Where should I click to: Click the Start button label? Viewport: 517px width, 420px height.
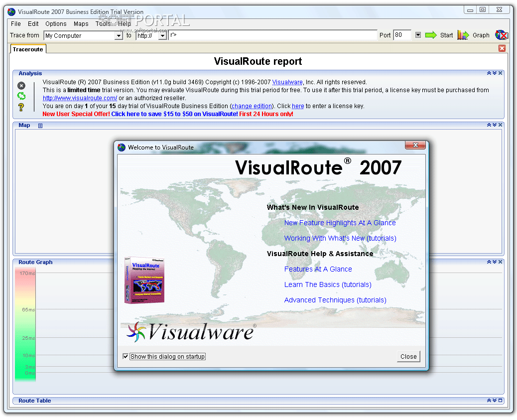click(446, 35)
